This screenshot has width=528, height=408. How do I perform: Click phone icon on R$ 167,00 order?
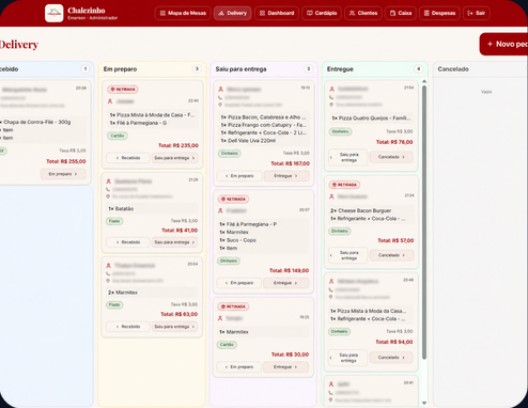(x=220, y=98)
